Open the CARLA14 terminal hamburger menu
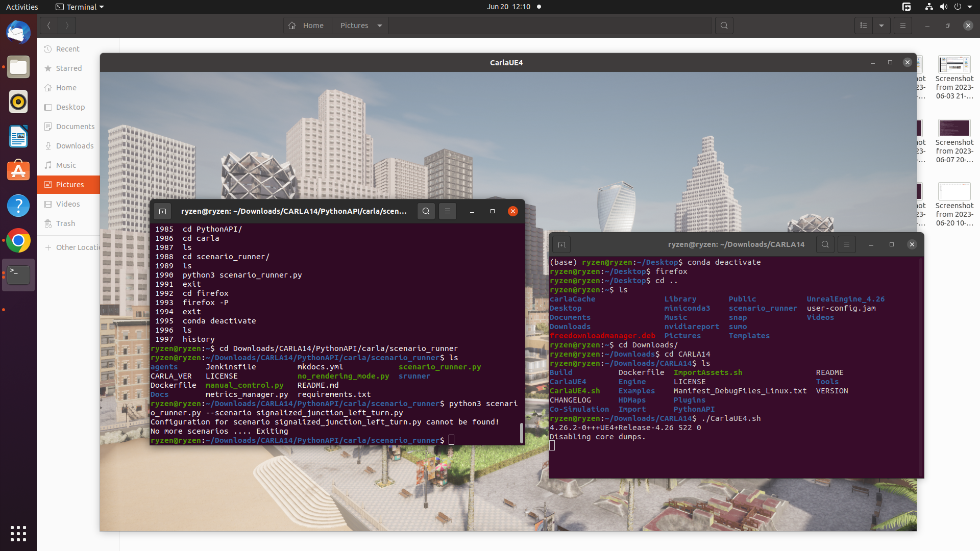Viewport: 980px width, 551px height. [x=846, y=244]
